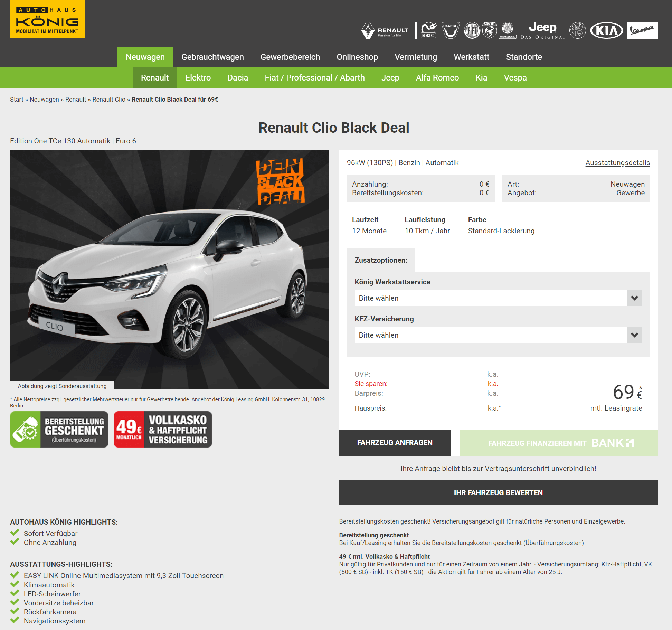The image size is (672, 630).
Task: Open the Renault brand logo
Action: coord(385,31)
